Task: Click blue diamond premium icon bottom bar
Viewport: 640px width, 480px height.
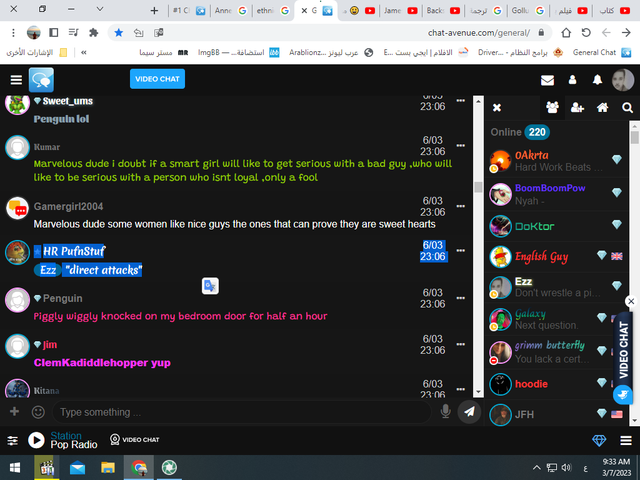Action: tap(599, 440)
